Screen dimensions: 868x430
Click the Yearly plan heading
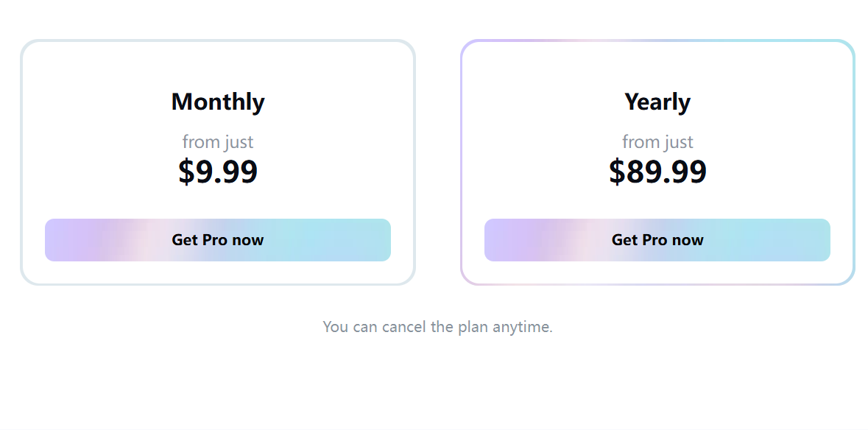657,102
